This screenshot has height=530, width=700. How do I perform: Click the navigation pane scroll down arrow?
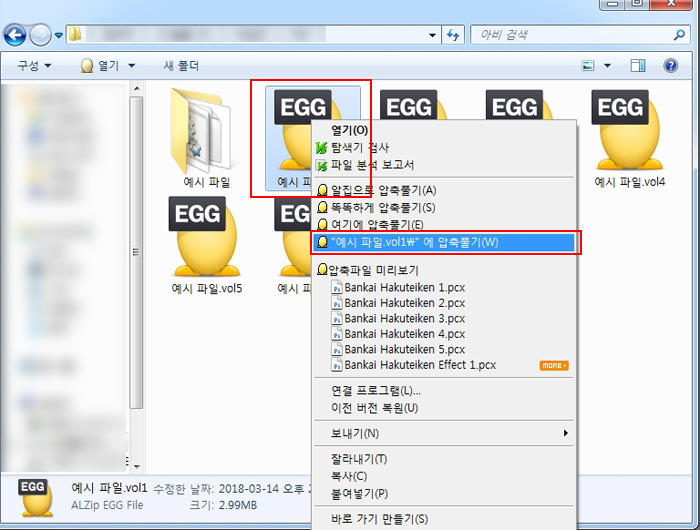tap(137, 467)
